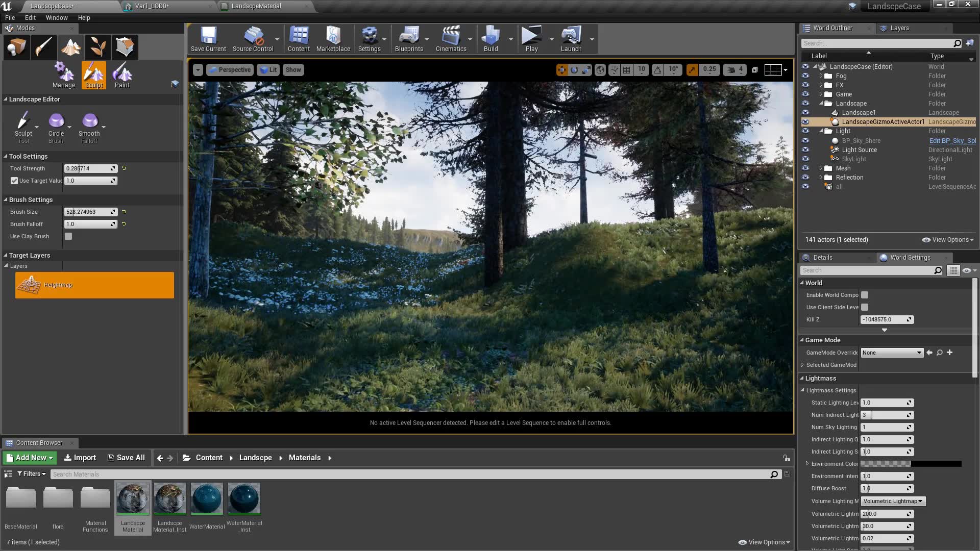Uncheck Use Target Value
This screenshot has width=980, height=551.
click(x=14, y=181)
